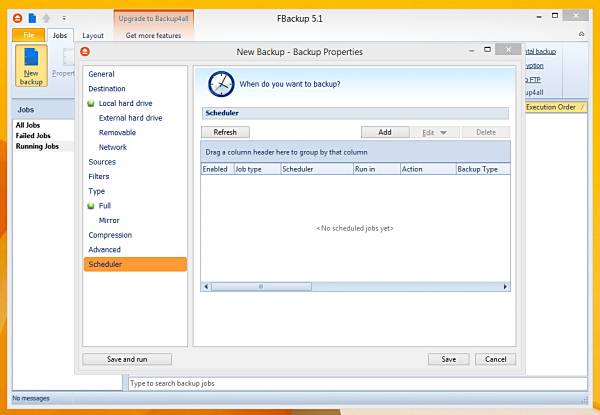
Task: Click the horizontal scrollbar thumb
Action: pos(261,286)
